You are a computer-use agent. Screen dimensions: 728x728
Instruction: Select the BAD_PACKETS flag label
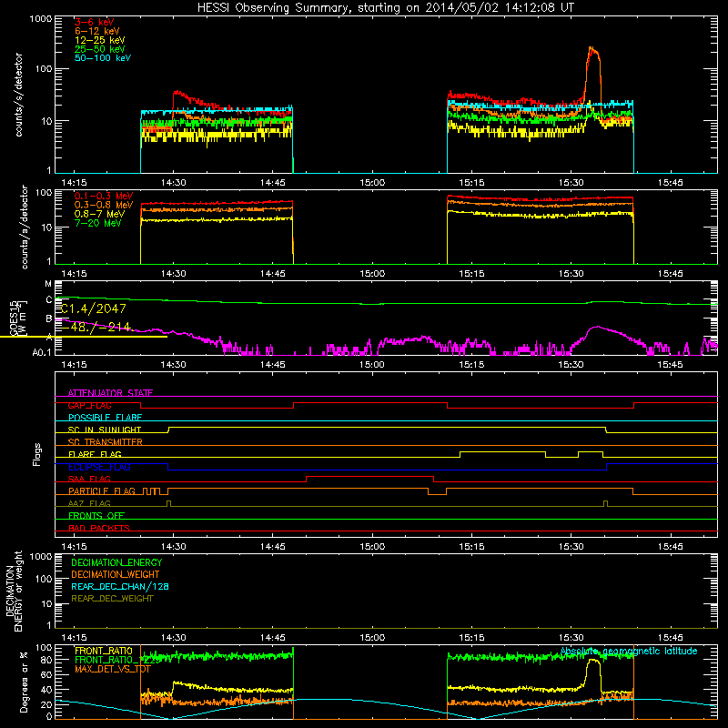[x=99, y=528]
